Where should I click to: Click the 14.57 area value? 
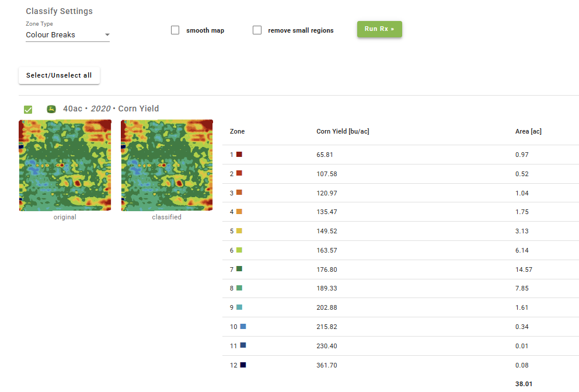[x=524, y=269]
